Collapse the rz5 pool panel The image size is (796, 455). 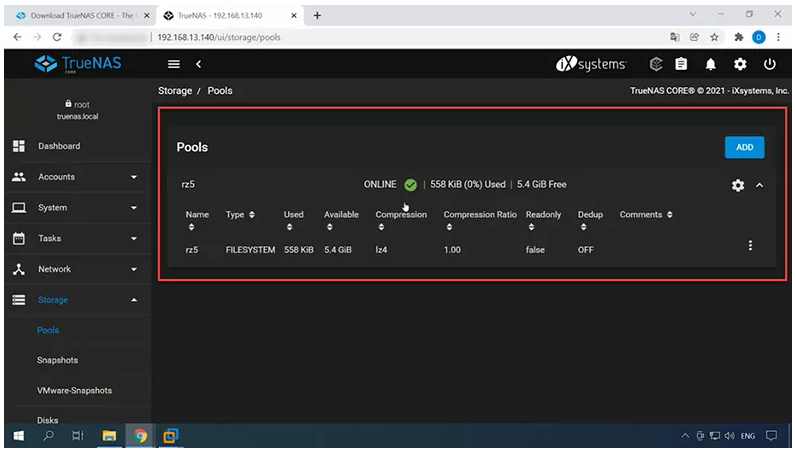click(x=759, y=185)
